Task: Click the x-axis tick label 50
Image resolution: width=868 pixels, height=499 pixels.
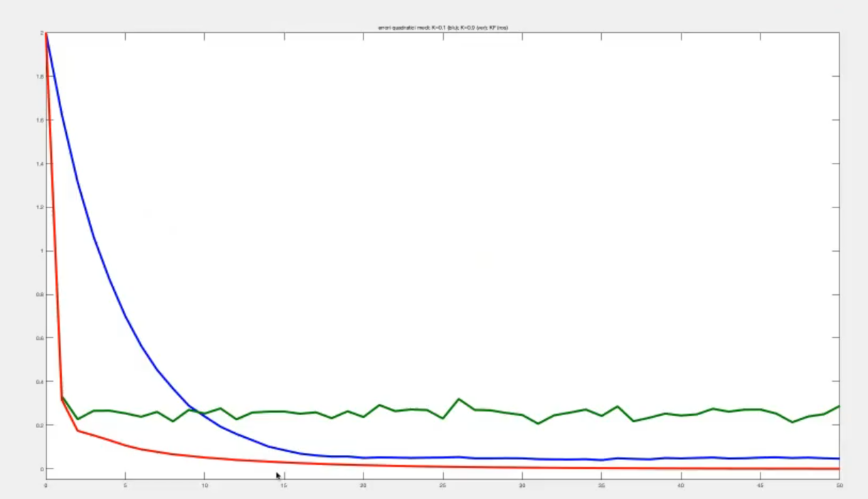Action: coord(839,485)
